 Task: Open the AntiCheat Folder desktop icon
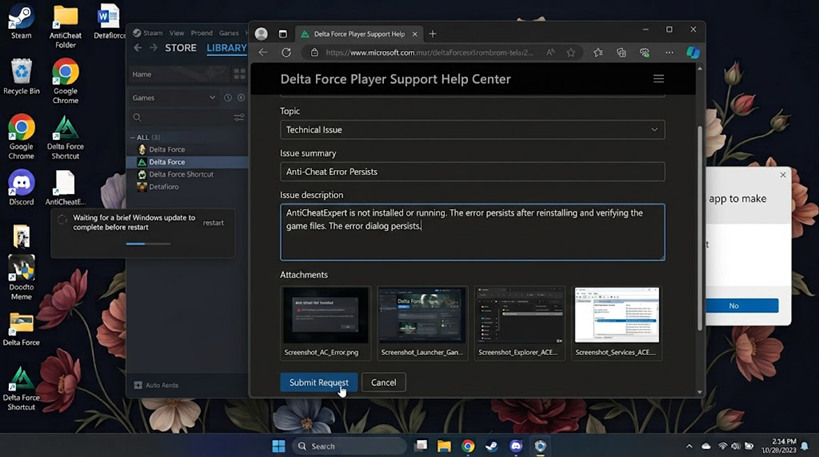click(x=65, y=26)
